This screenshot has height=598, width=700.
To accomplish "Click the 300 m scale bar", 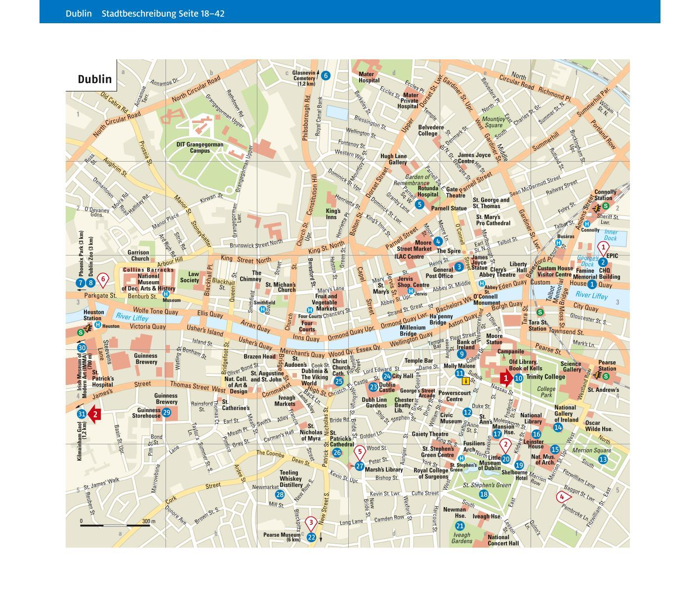I will (116, 525).
